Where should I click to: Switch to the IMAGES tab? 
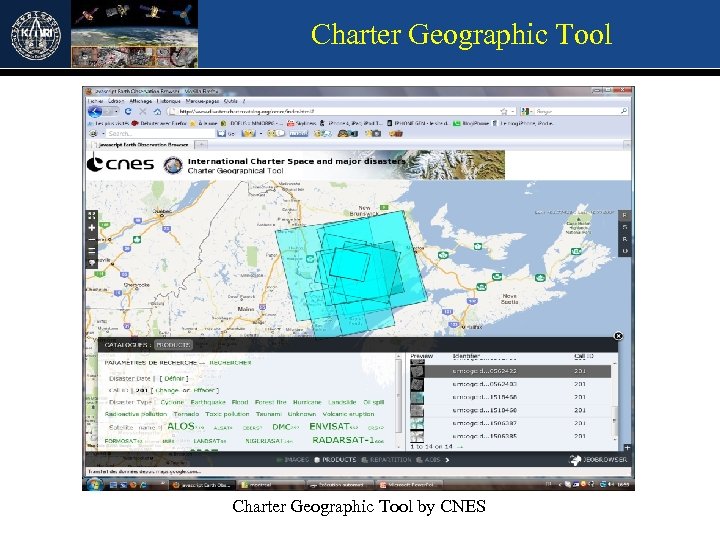point(292,459)
